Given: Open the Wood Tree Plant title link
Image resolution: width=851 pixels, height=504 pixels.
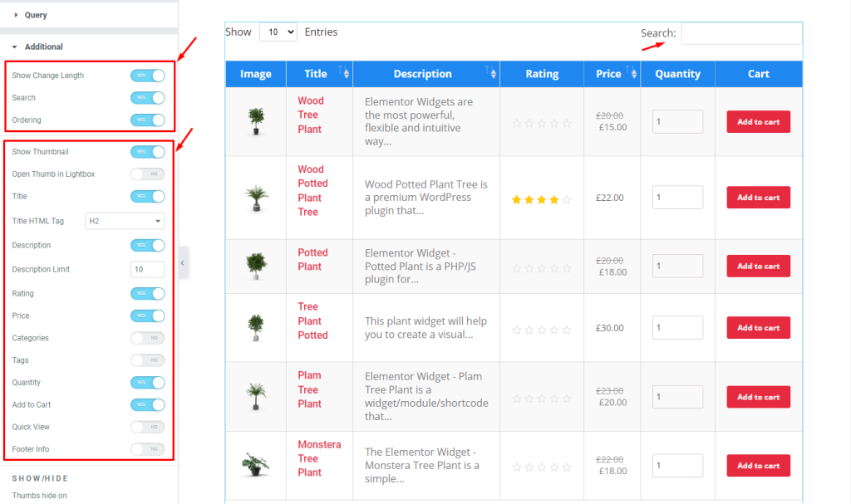Looking at the screenshot, I should click(311, 115).
